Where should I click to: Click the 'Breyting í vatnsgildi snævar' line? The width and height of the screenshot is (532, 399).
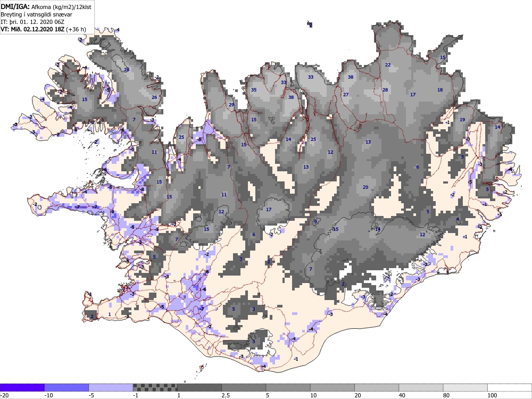point(36,14)
